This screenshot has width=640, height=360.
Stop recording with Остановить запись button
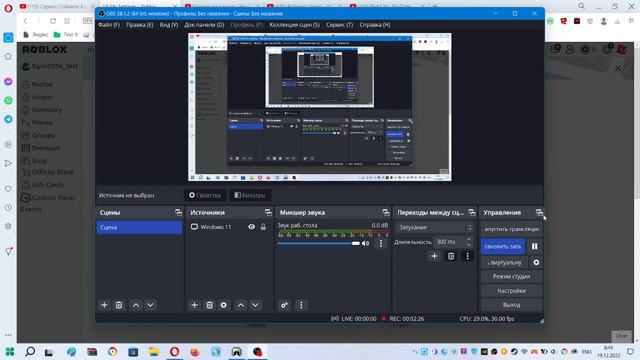(x=503, y=247)
